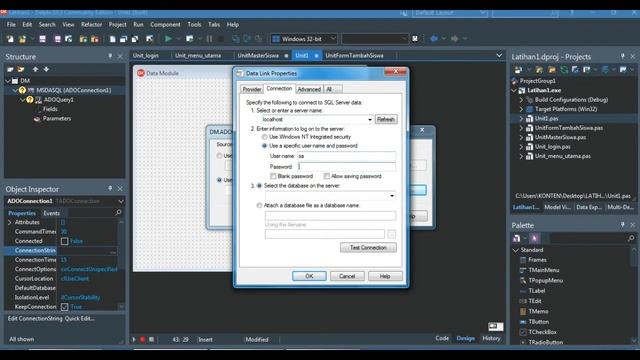Viewport: 640px width, 360px height.
Task: Click the refresh icon in the Projects toolbar
Action: coord(564,69)
